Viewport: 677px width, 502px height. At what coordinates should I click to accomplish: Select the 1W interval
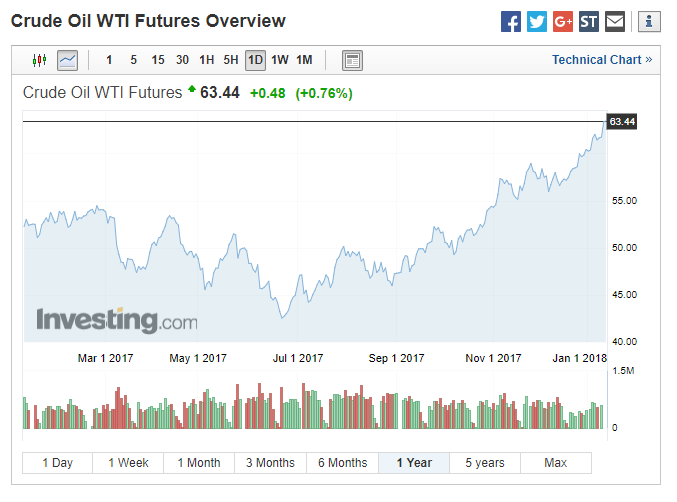point(280,60)
